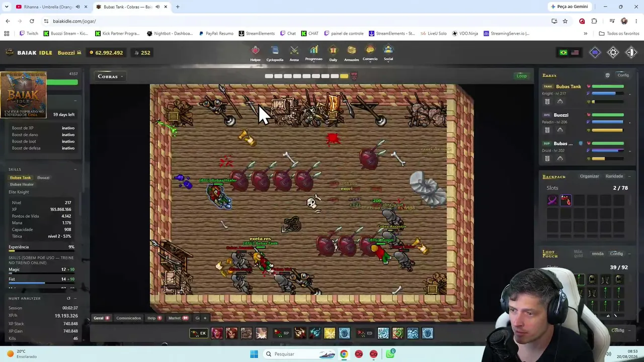Click the ED ice wave skill icon
The image size is (644, 362).
coord(413,333)
